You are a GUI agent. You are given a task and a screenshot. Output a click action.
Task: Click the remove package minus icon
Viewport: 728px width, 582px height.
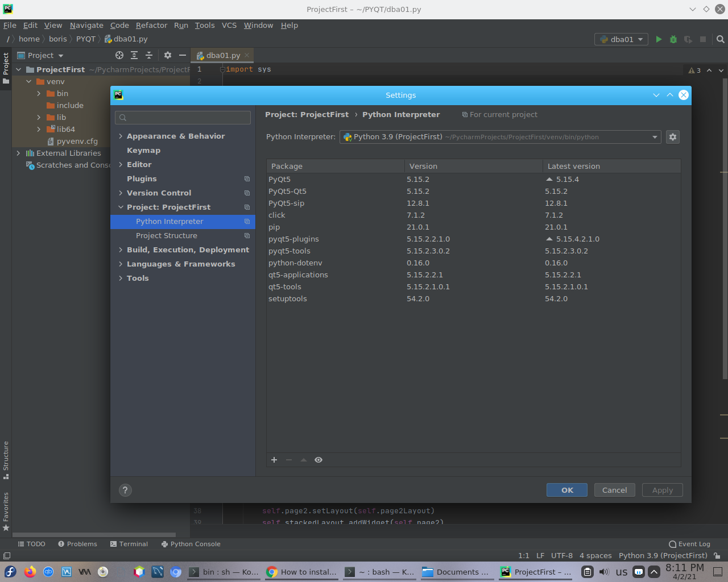click(289, 460)
